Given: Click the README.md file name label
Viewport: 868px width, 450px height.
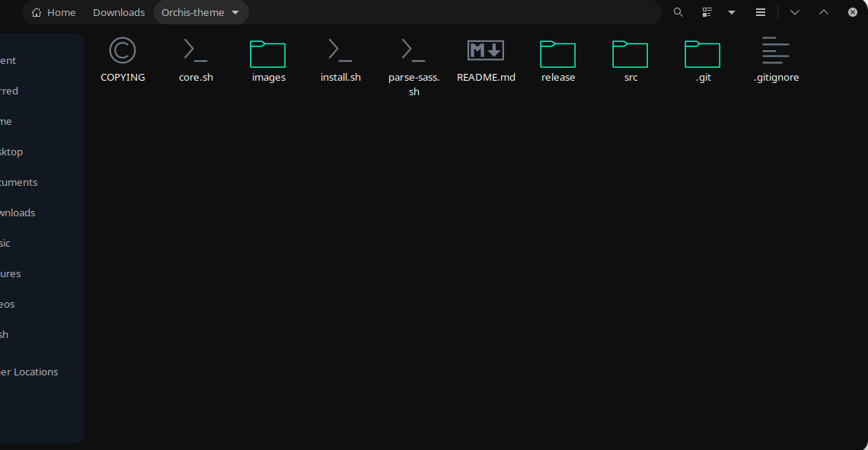Looking at the screenshot, I should 486,78.
